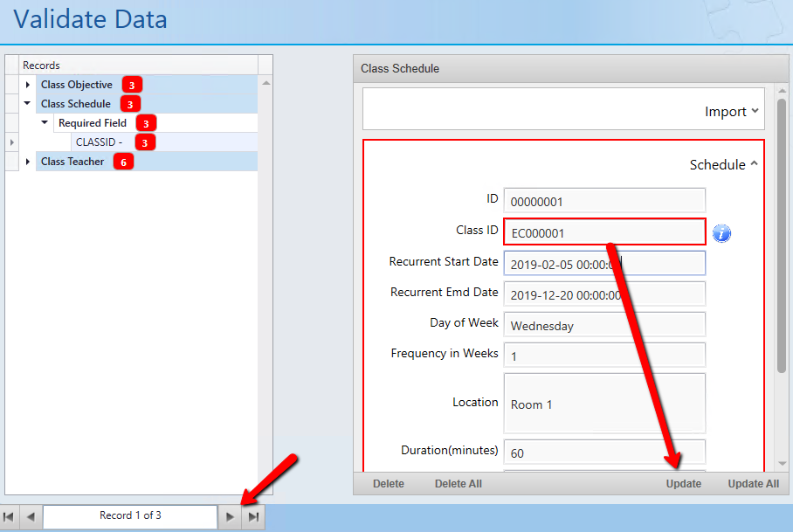Click the red 3 badge on Class Objective
Screen dimensions: 793x532
pos(132,85)
